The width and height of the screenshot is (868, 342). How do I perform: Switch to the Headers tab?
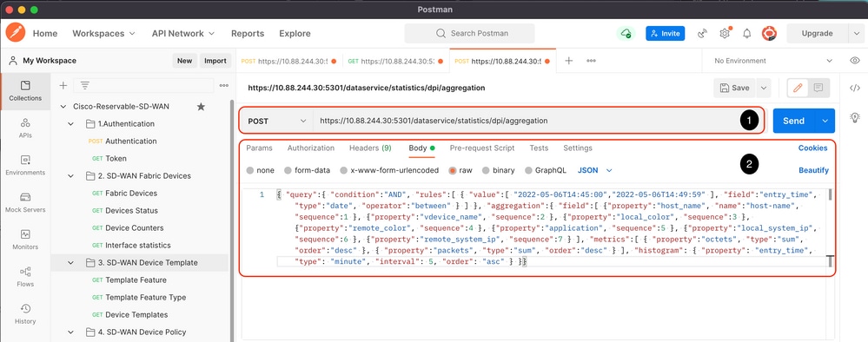[370, 148]
